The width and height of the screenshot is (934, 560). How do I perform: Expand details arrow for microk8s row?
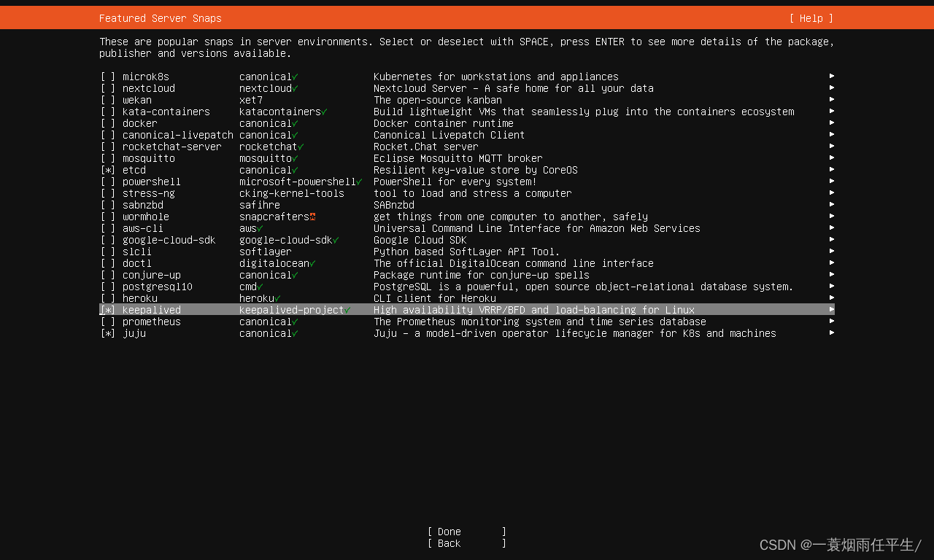(x=832, y=76)
